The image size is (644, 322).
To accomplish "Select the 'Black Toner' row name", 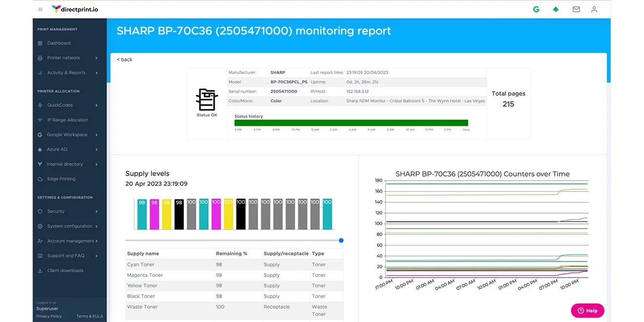I will click(141, 296).
